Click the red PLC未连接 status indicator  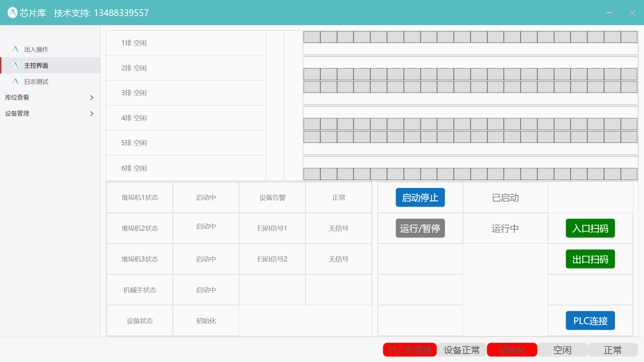tap(410, 350)
